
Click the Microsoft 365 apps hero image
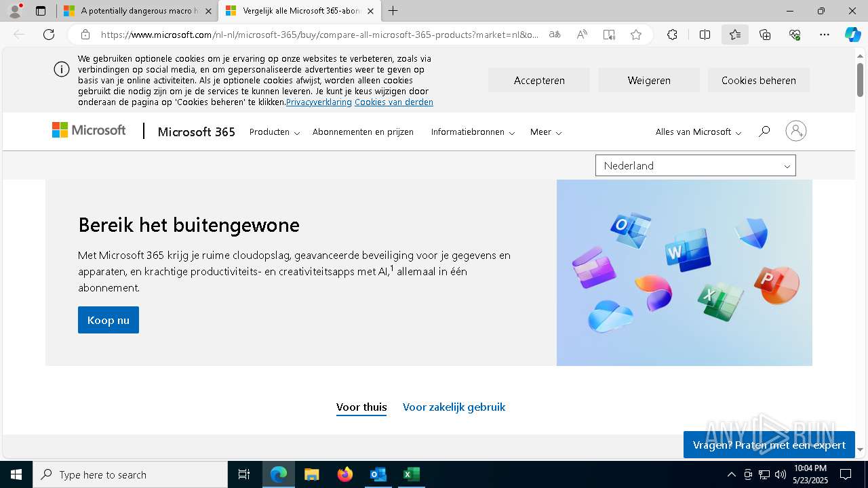click(x=684, y=272)
